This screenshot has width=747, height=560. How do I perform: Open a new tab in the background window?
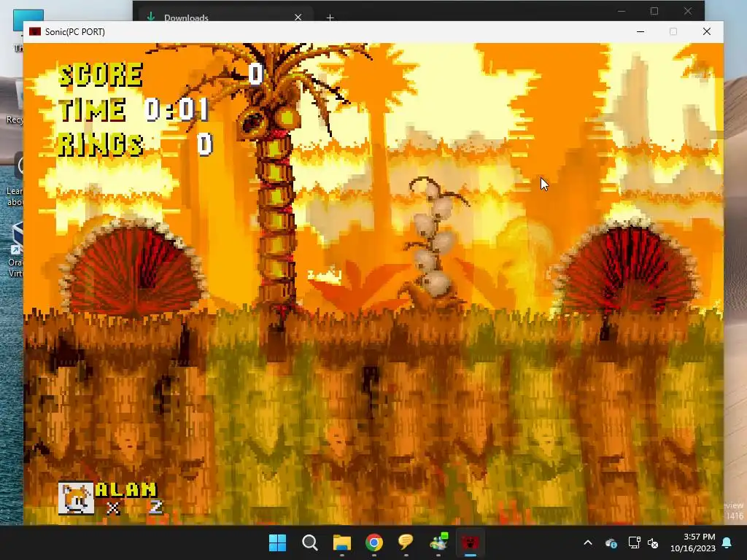pyautogui.click(x=330, y=17)
